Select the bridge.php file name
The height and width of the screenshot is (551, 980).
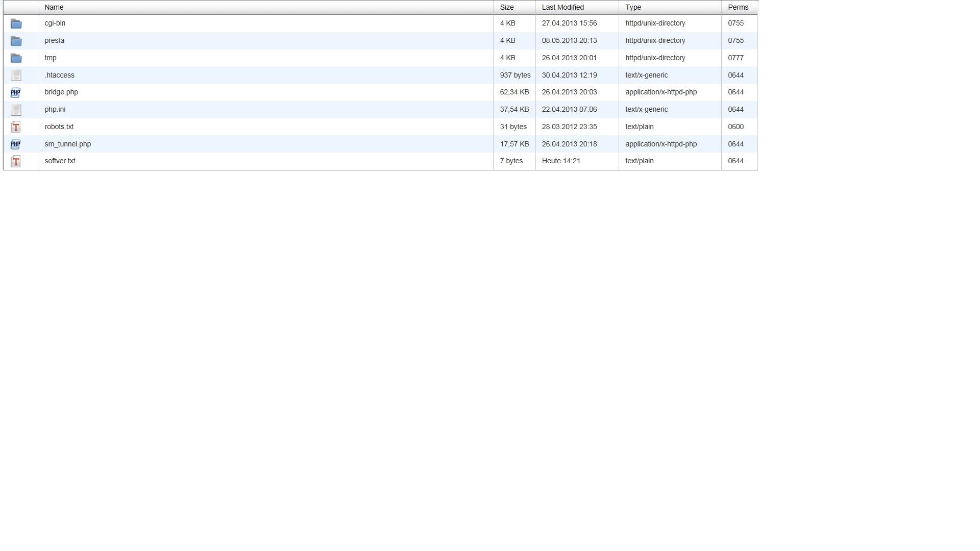(x=61, y=92)
